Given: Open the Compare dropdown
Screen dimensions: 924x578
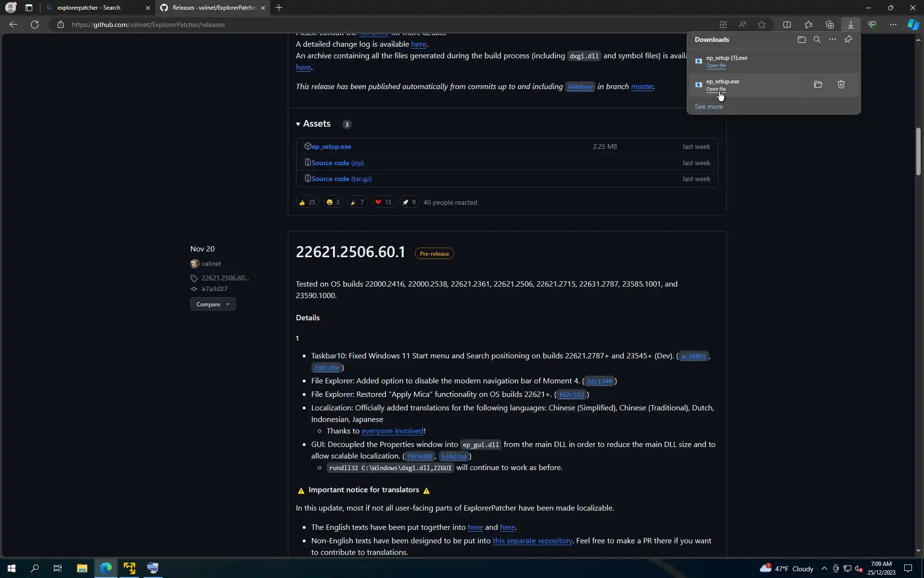Looking at the screenshot, I should [213, 304].
